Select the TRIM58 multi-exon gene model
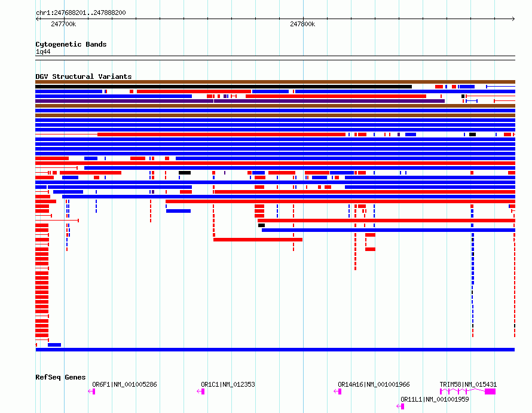 (467, 391)
